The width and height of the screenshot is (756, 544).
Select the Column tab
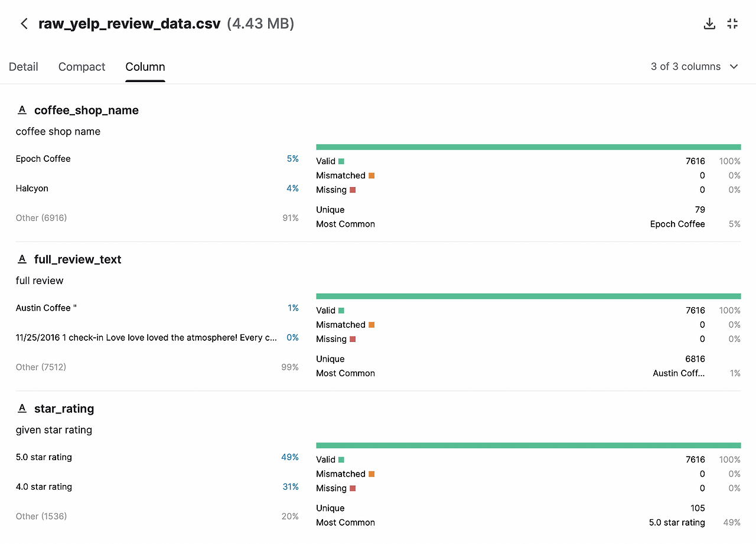(x=145, y=67)
